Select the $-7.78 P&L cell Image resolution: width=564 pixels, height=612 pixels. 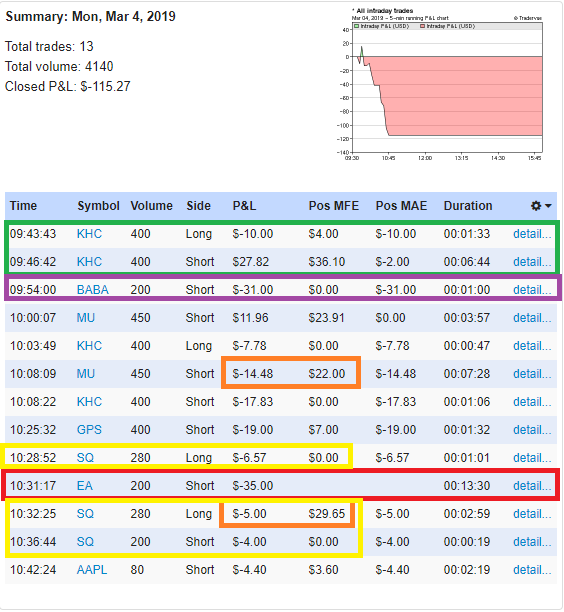(249, 346)
